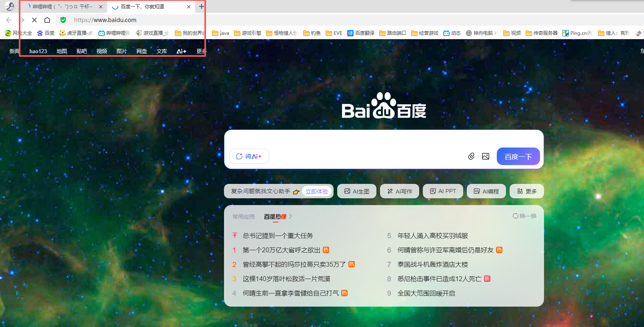Open the Ping.cn bookmark

tap(578, 33)
